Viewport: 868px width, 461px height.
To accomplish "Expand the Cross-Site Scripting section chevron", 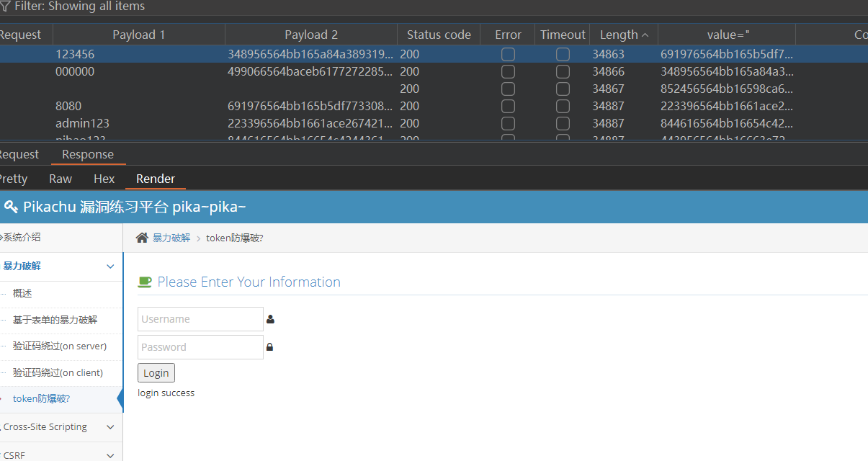I will pyautogui.click(x=110, y=427).
